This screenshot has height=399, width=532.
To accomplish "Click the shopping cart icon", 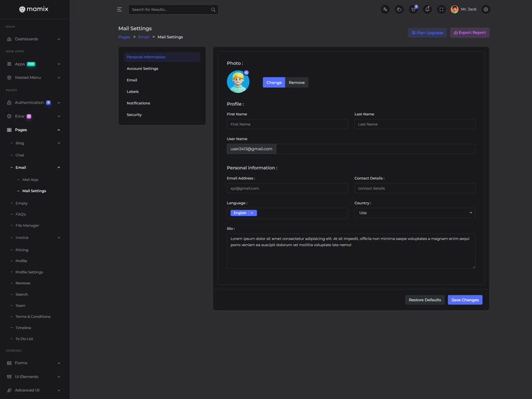I will click(413, 9).
